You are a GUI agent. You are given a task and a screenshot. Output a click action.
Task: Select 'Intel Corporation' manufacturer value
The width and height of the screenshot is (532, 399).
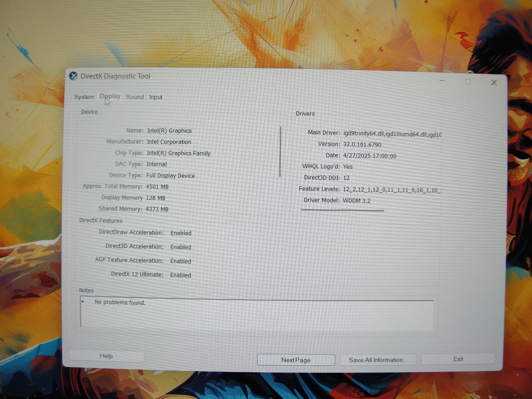(x=169, y=142)
